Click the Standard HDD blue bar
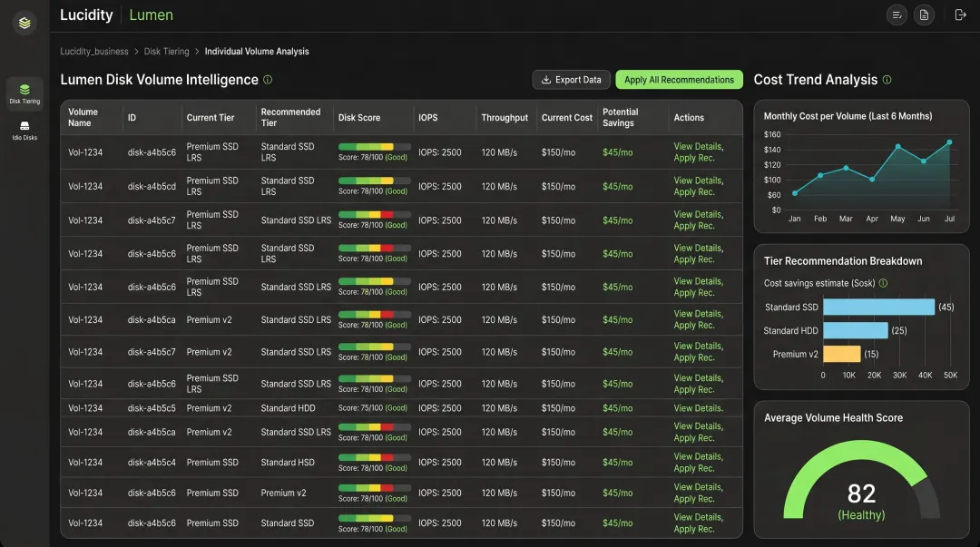980x547 pixels. pyautogui.click(x=856, y=330)
